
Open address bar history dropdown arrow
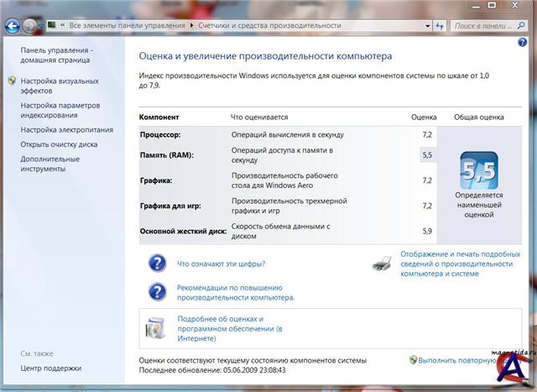click(x=427, y=26)
